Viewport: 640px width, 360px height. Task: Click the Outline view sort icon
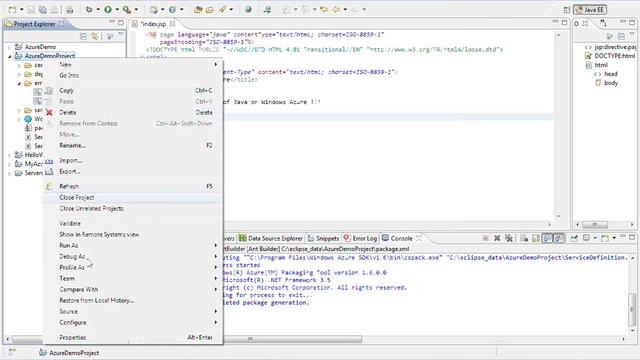(x=609, y=36)
